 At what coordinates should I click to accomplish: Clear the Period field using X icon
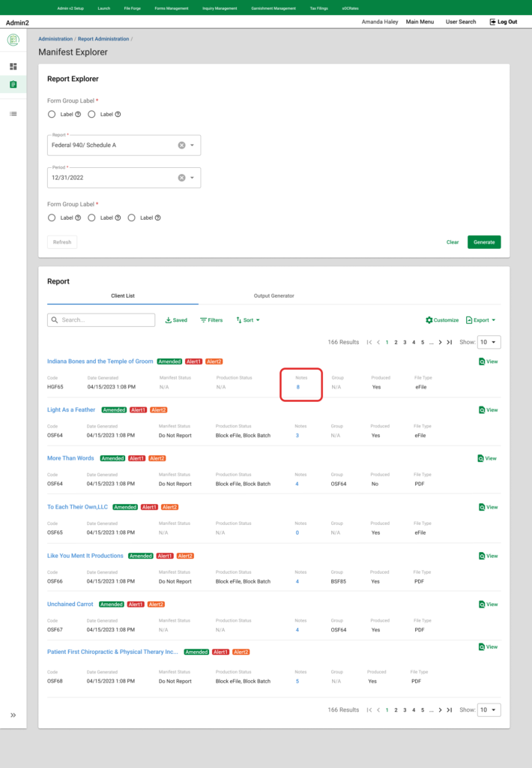point(181,178)
